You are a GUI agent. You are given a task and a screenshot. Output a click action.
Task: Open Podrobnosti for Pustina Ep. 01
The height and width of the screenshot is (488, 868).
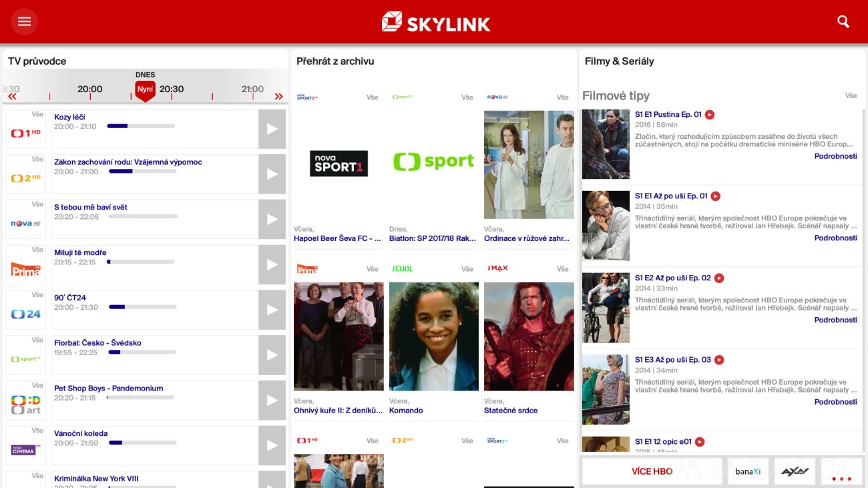(x=835, y=156)
